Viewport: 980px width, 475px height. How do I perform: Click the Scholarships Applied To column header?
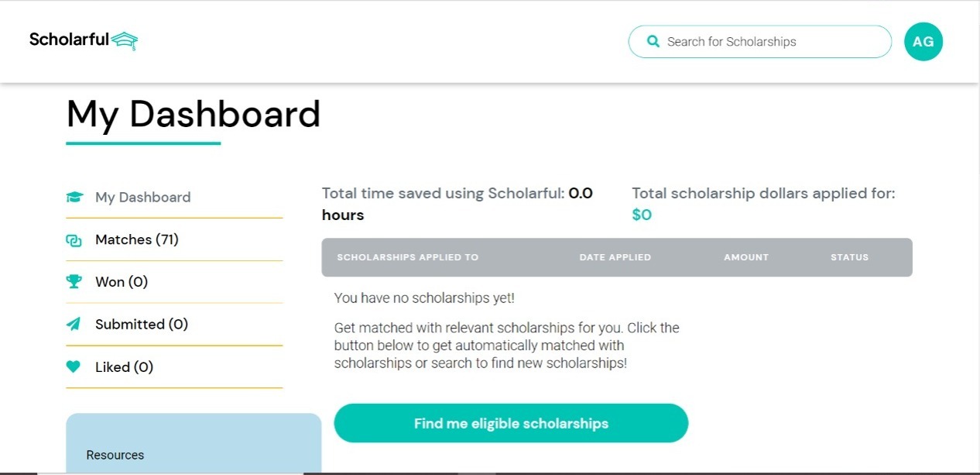[x=408, y=257]
